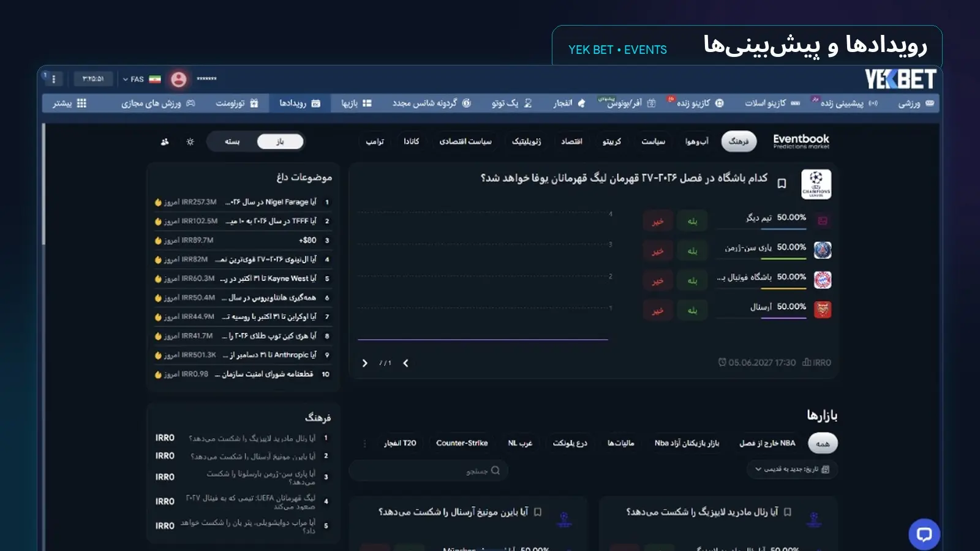Click the Paris Saint-Germain crest icon
The image size is (980, 551).
[x=822, y=250]
